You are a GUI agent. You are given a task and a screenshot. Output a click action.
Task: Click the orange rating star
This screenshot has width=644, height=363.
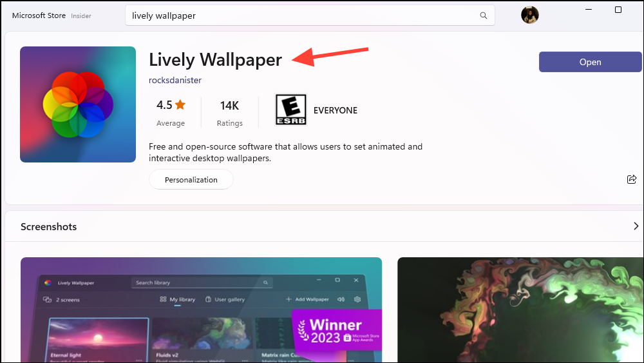[180, 105]
